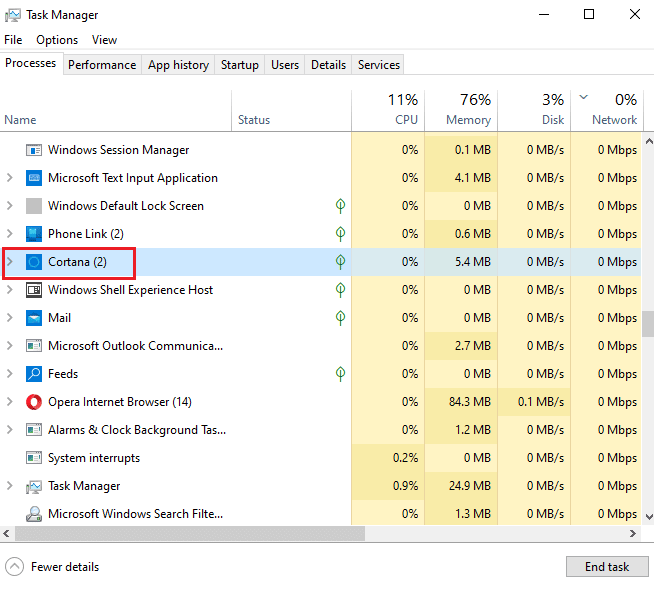
Task: Open the View menu
Action: coord(104,40)
